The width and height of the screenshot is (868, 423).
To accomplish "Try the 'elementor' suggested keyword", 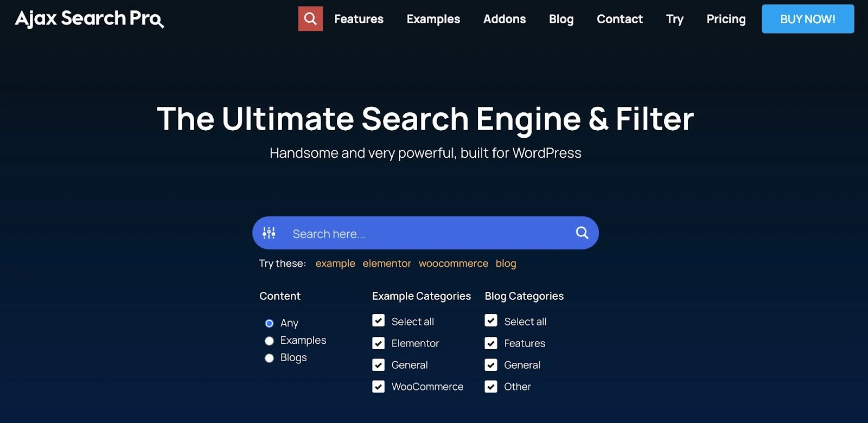I will click(387, 264).
